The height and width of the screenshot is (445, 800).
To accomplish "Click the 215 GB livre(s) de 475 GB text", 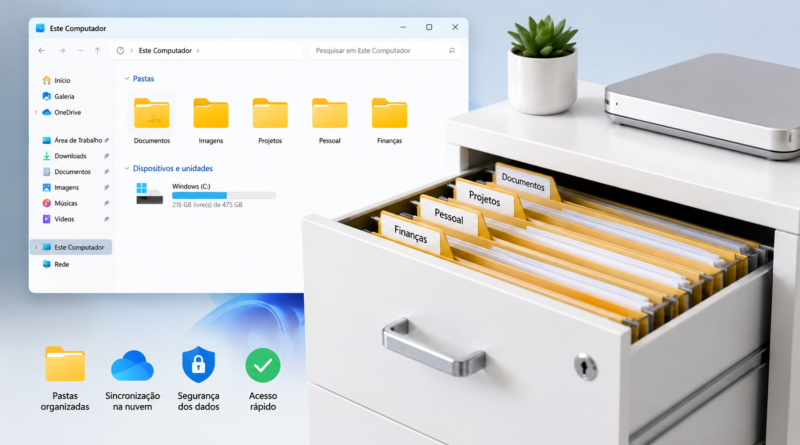I will (x=207, y=205).
